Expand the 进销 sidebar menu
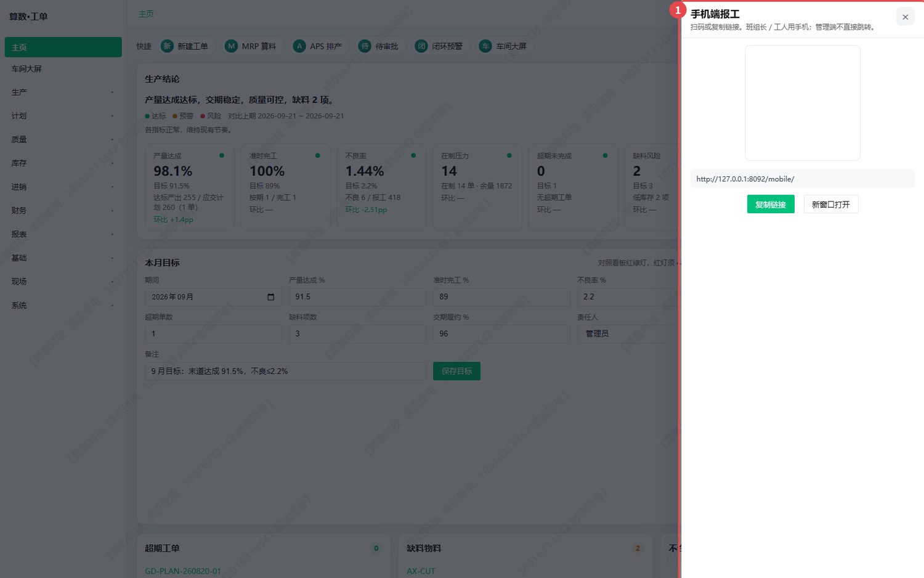 (63, 187)
